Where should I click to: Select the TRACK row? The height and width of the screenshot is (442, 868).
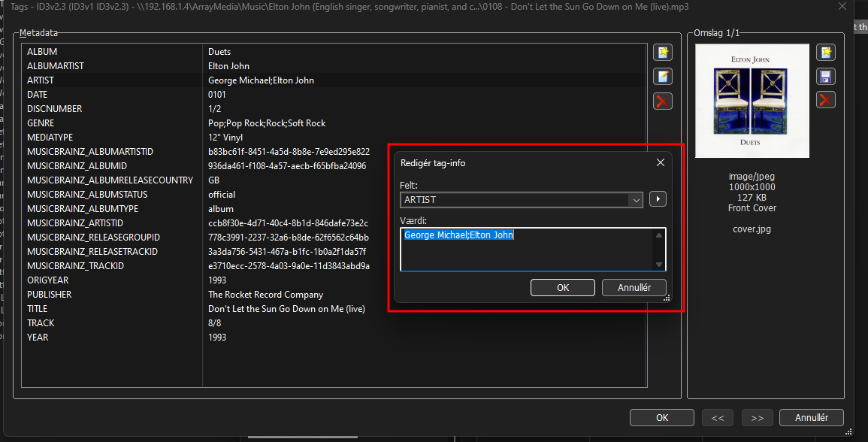tap(334, 323)
